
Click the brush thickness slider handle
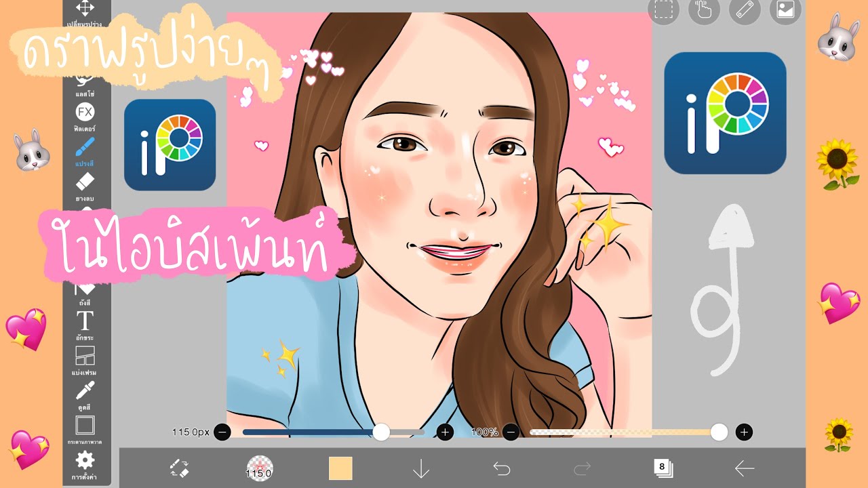pyautogui.click(x=381, y=432)
